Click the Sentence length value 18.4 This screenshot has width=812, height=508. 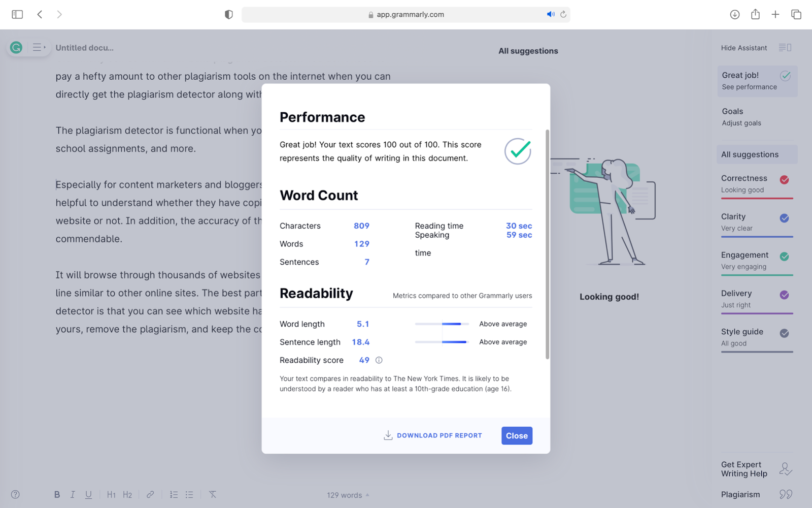tap(361, 342)
